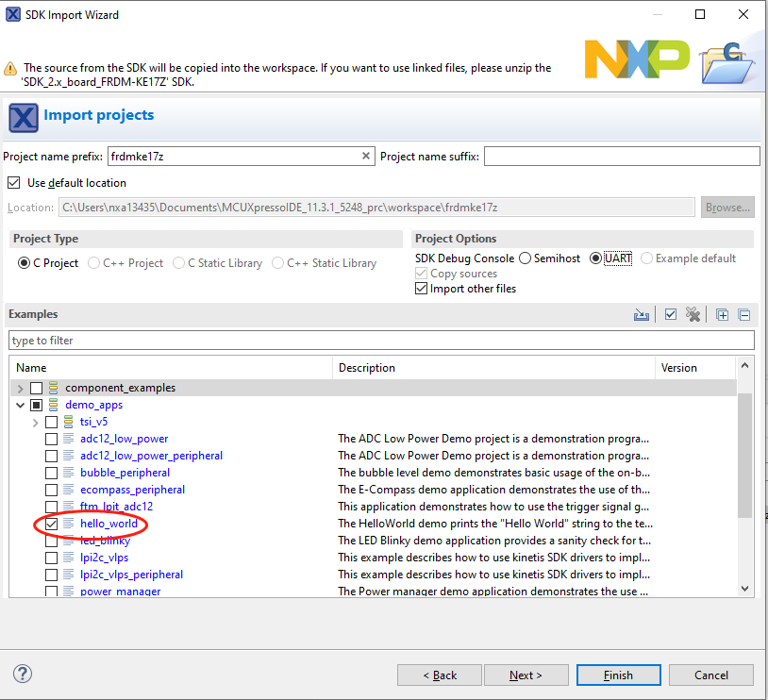Click the select all examples icon

coord(671,315)
